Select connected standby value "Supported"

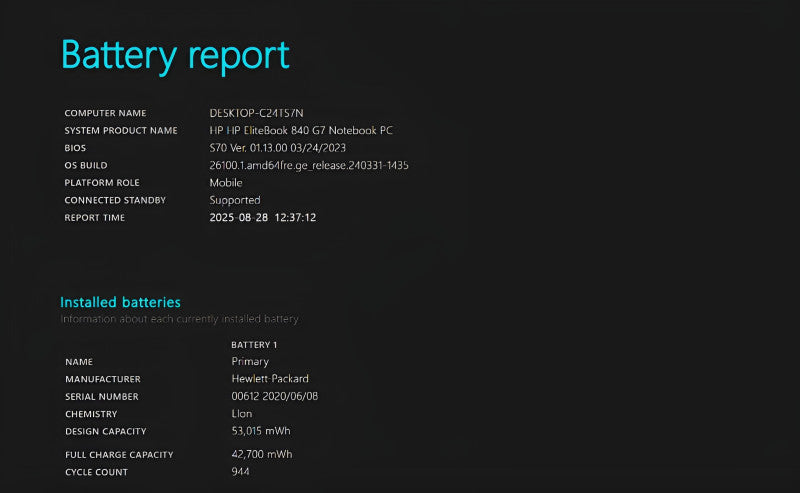[235, 200]
